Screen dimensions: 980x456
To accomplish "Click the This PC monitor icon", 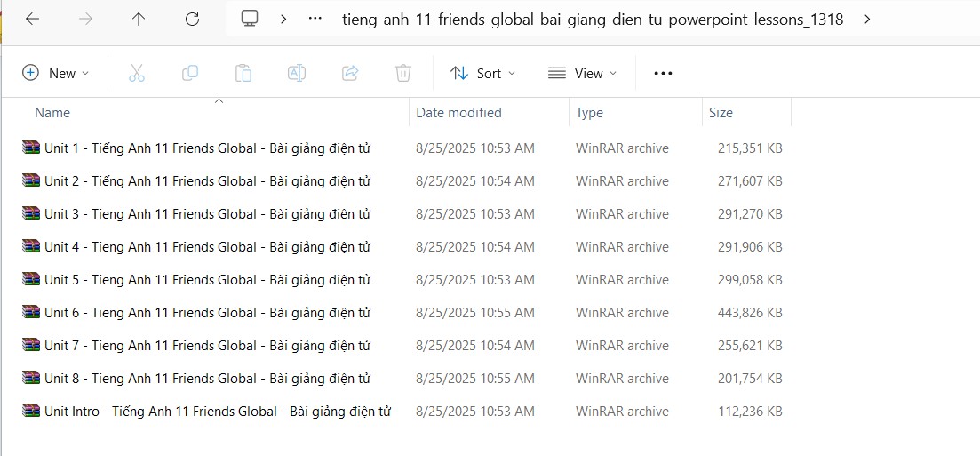I will pyautogui.click(x=250, y=19).
